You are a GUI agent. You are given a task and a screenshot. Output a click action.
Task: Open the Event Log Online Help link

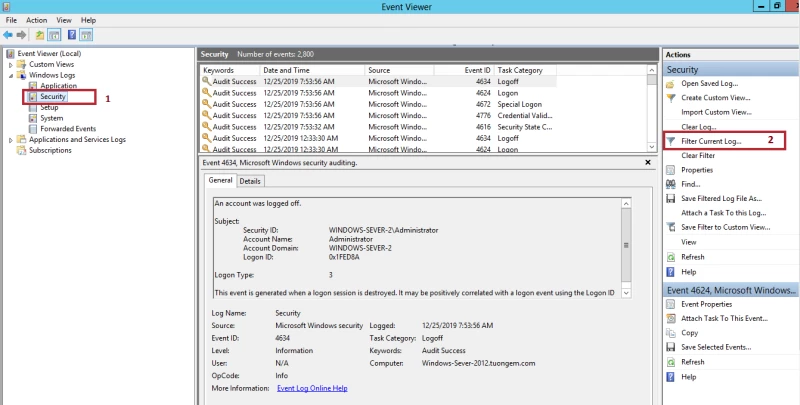[x=312, y=389]
